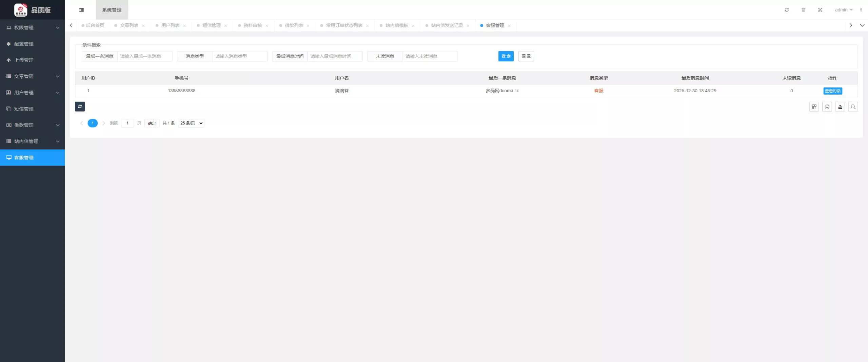The width and height of the screenshot is (868, 362).
Task: Click the 重置 reset button
Action: tap(526, 56)
